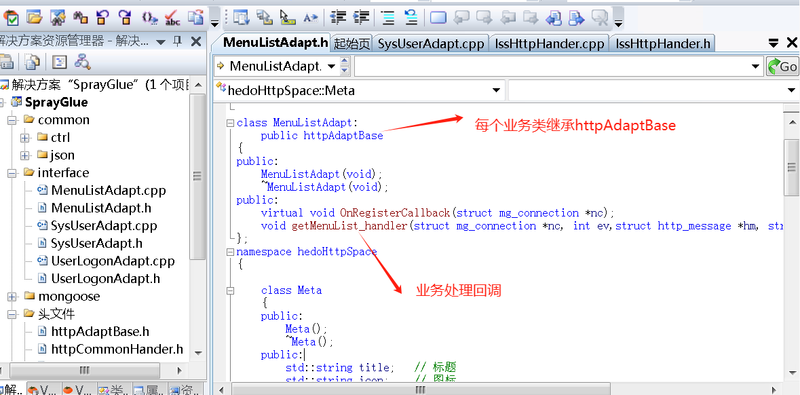This screenshot has height=395, width=800.
Task: Click the stepper beside the MenuListAdapt combo
Action: click(x=345, y=66)
